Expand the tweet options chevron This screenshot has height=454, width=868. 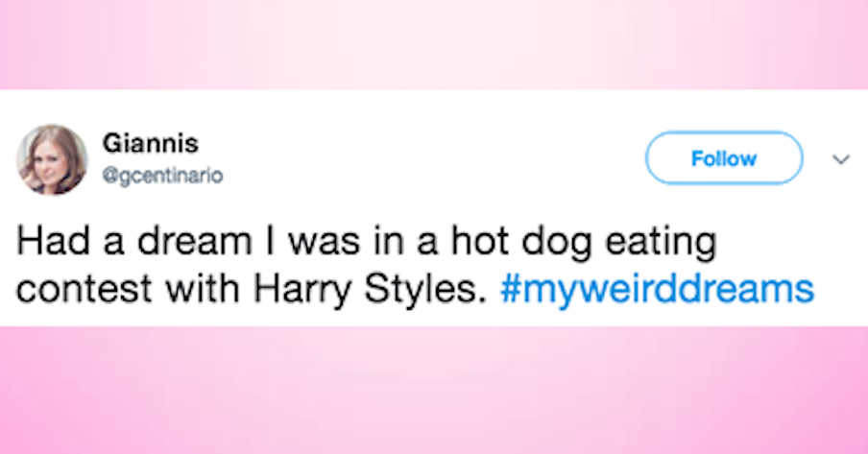(841, 158)
